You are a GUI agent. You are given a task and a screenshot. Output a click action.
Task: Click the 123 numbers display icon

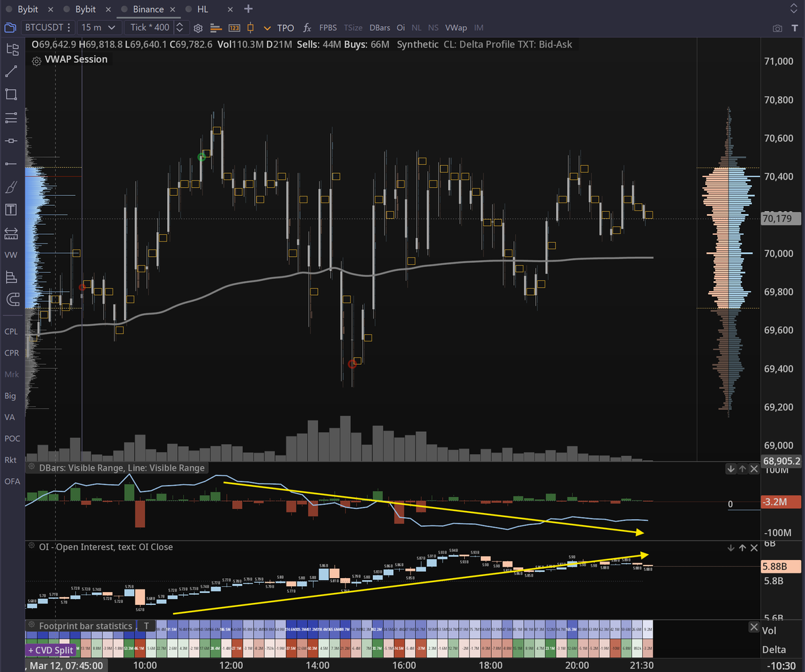tap(234, 28)
